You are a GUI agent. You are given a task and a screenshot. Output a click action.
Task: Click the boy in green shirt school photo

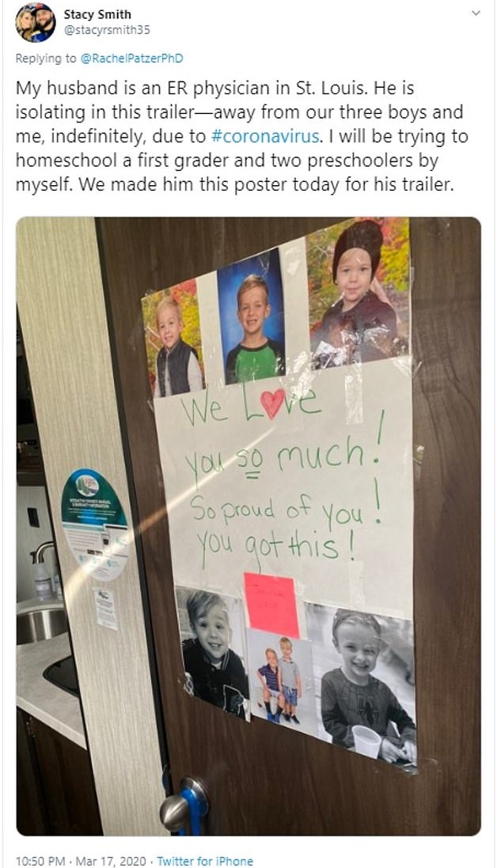(252, 316)
